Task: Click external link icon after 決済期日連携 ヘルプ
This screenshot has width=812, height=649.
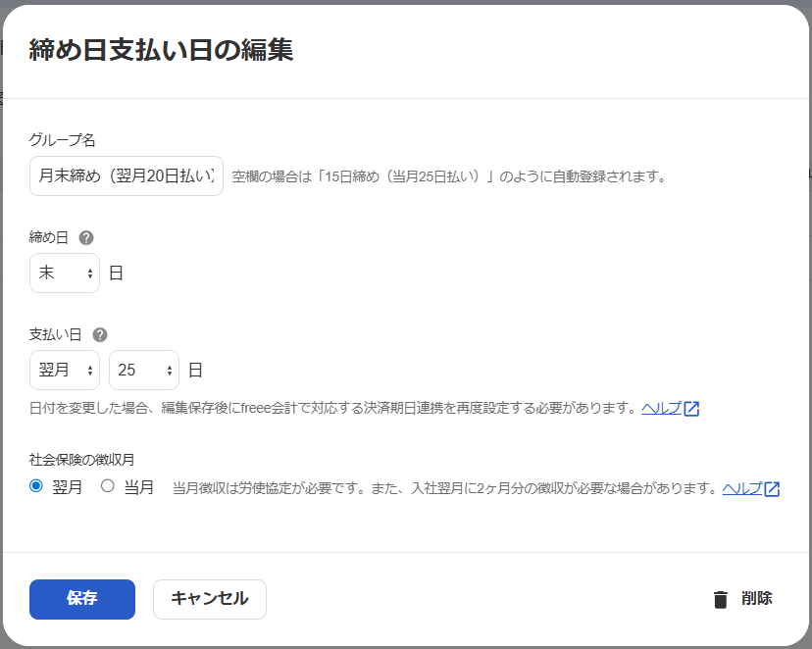Action: point(691,409)
